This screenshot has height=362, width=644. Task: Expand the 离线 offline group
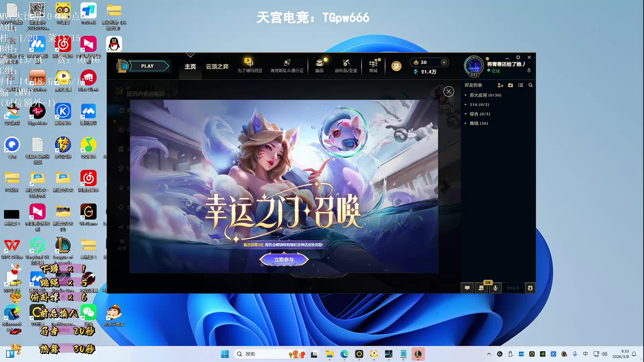tap(466, 123)
